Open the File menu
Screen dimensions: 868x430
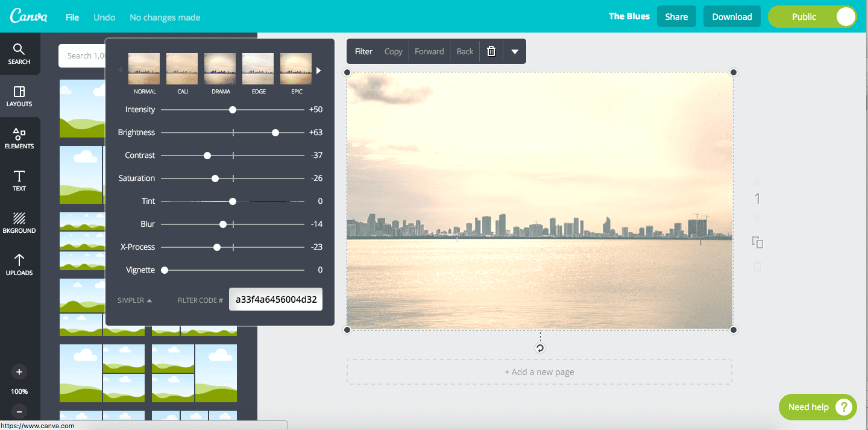(72, 17)
